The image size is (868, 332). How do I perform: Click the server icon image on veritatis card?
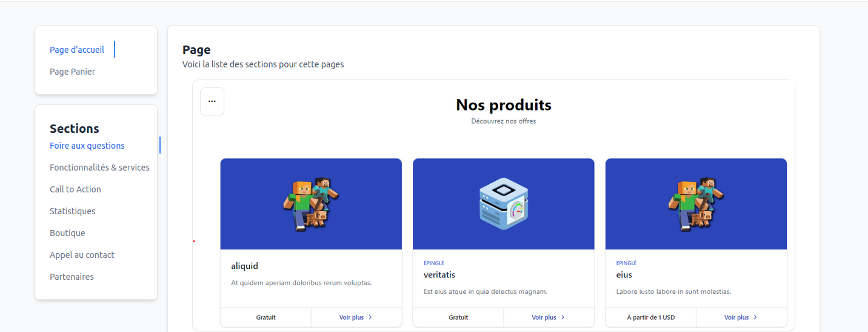pos(503,204)
